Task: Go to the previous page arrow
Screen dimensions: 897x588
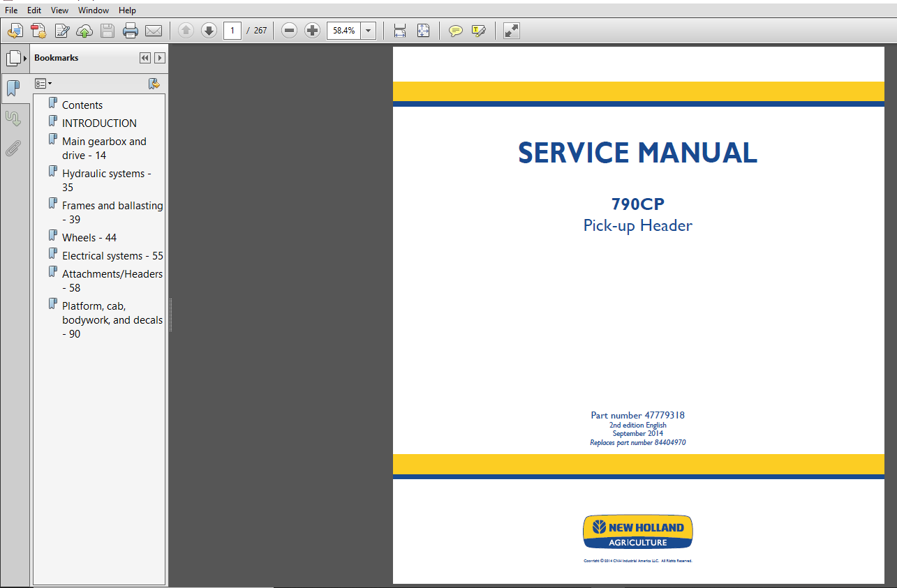Action: pos(186,31)
